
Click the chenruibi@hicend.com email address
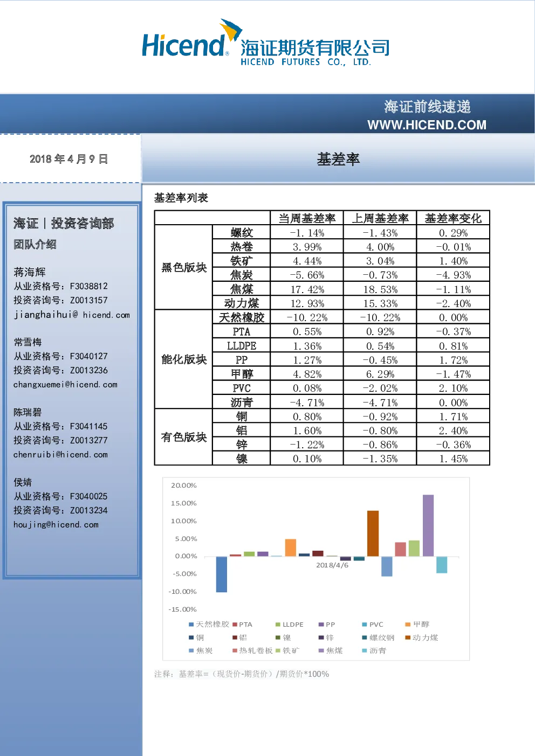pyautogui.click(x=60, y=455)
